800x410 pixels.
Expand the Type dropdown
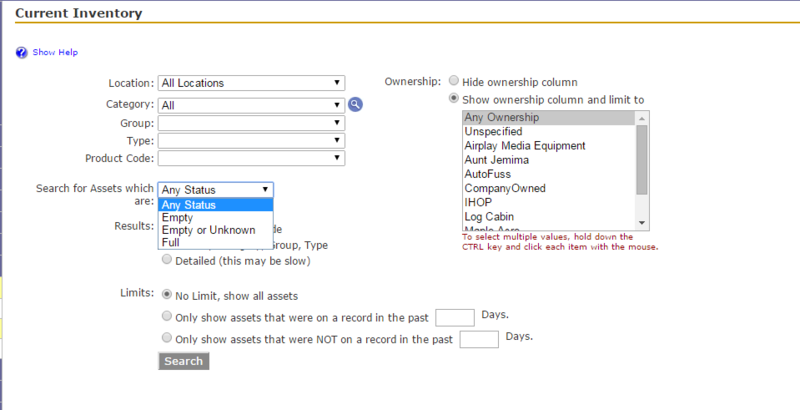tap(252, 141)
